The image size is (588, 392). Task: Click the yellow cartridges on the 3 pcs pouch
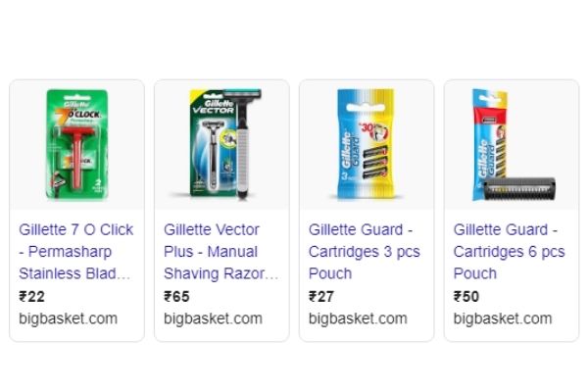point(375,162)
